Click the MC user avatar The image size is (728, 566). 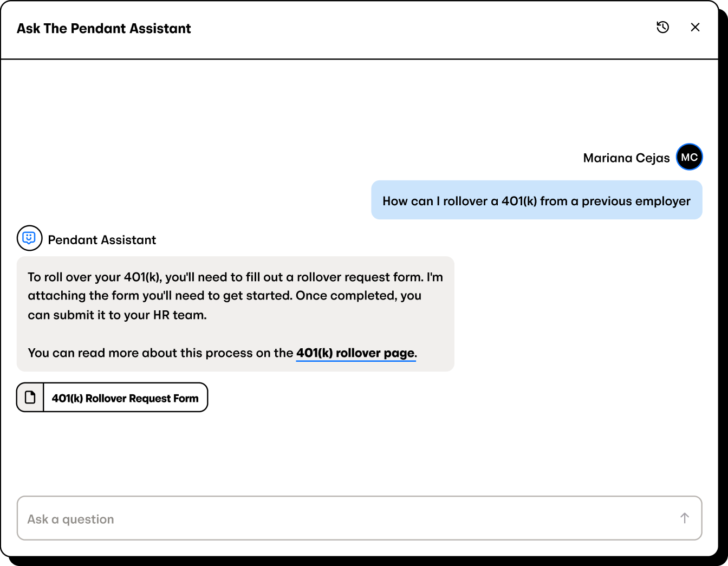pos(689,157)
